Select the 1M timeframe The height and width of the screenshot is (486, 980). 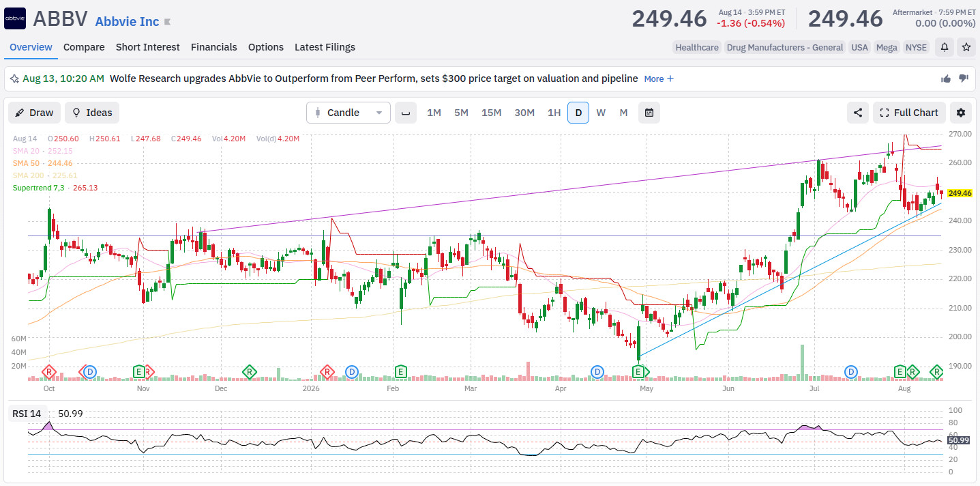coord(434,113)
